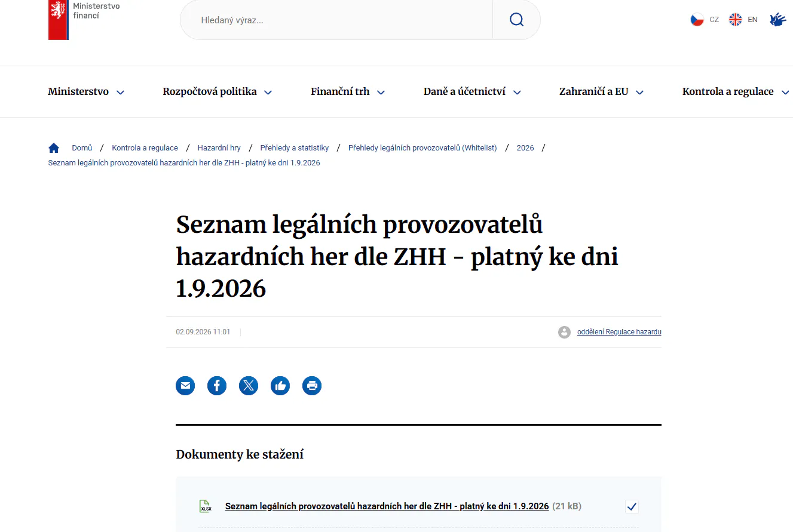Screen dimensions: 793x532
Task: Open Přehledy legálních provozovatelů (Whitelist) breadcrumb
Action: coord(422,148)
